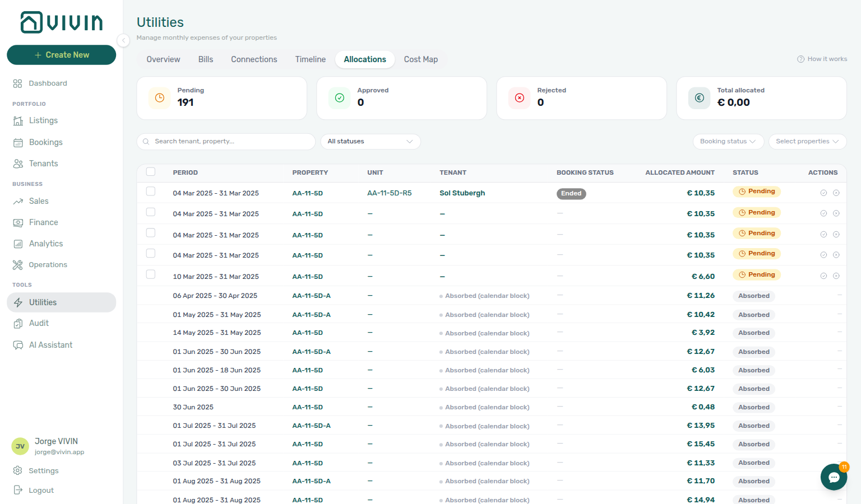Toggle the select-all checkbox in table header
The height and width of the screenshot is (504, 861).
(151, 172)
